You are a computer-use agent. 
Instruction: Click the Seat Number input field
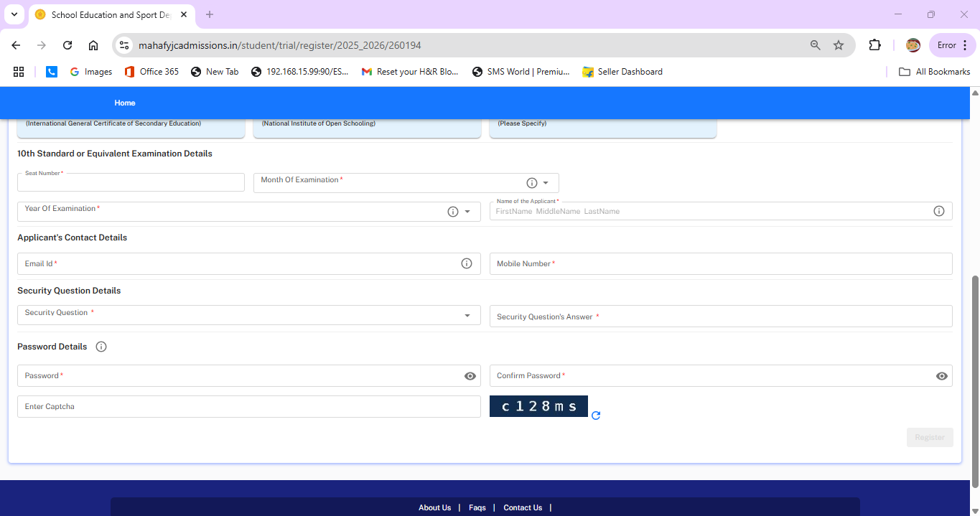pos(131,182)
